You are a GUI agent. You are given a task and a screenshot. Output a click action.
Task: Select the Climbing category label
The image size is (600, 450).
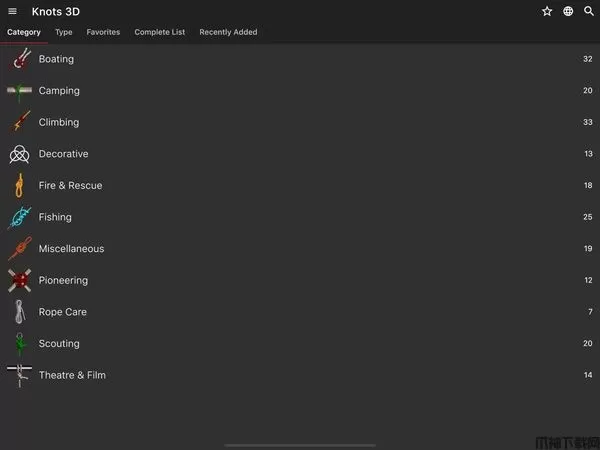59,122
